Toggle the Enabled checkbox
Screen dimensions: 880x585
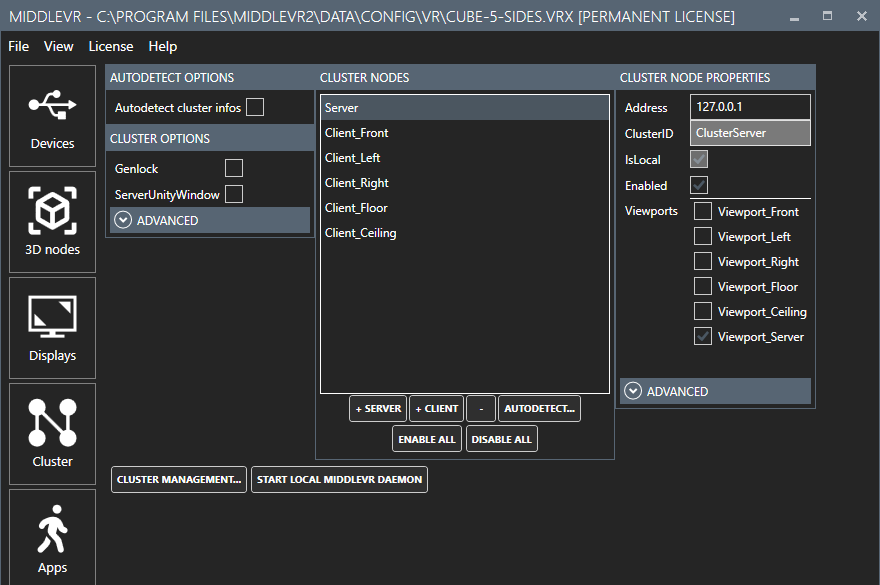(x=699, y=185)
